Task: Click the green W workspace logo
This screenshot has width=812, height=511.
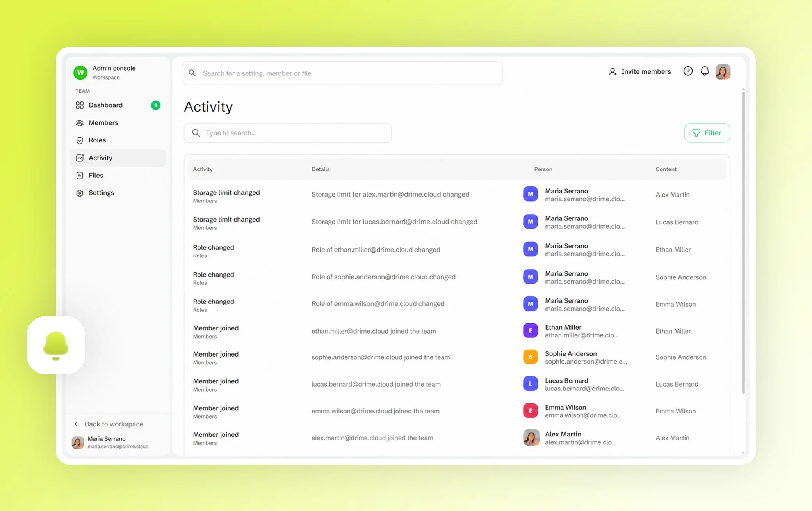Action: (x=80, y=73)
